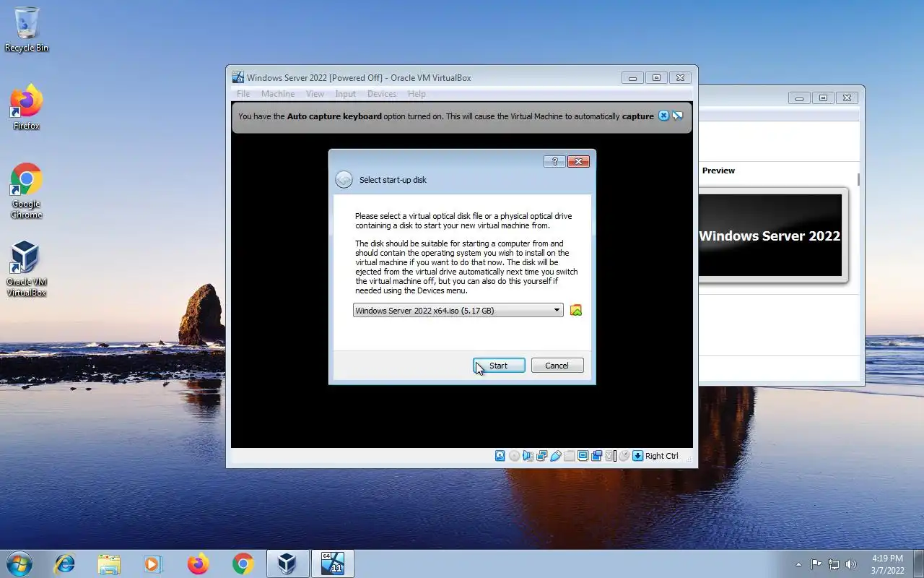This screenshot has width=924, height=578.
Task: Open the Help menu
Action: 417,94
